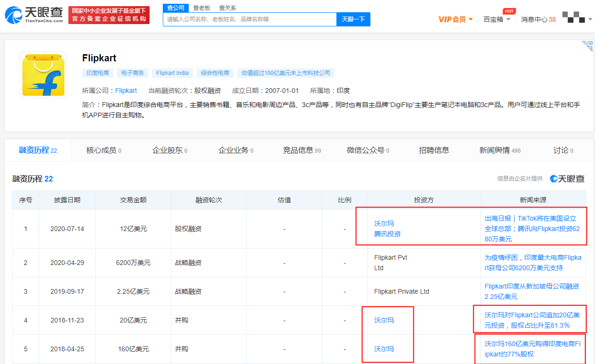Open the avatar dropdown arrow

click(x=590, y=19)
